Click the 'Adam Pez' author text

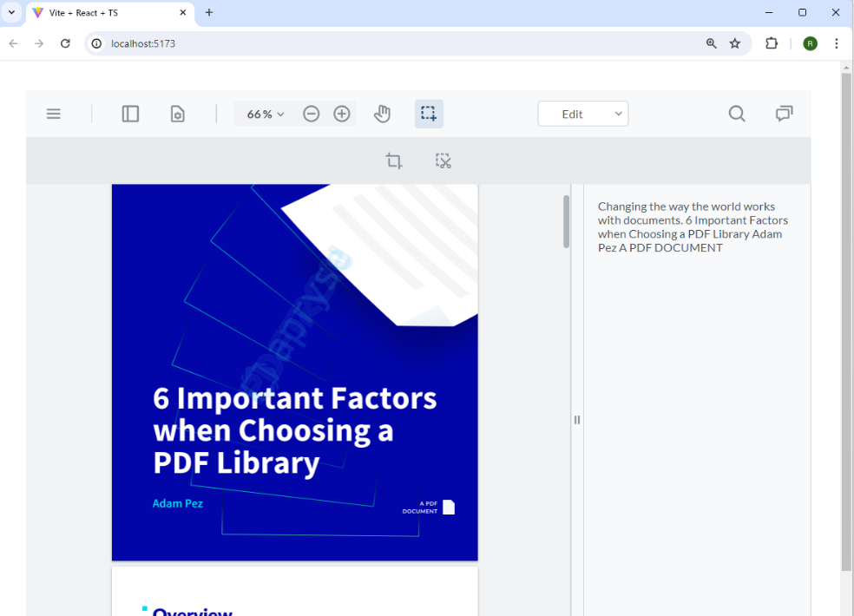click(x=178, y=503)
